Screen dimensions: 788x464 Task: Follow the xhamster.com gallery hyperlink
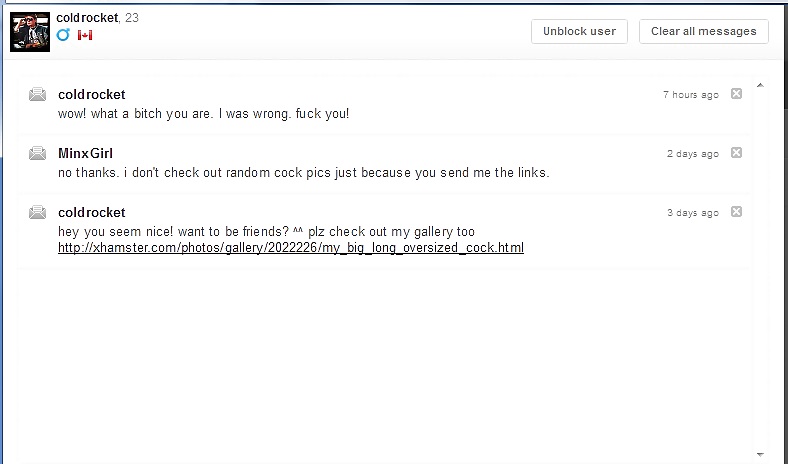(291, 248)
